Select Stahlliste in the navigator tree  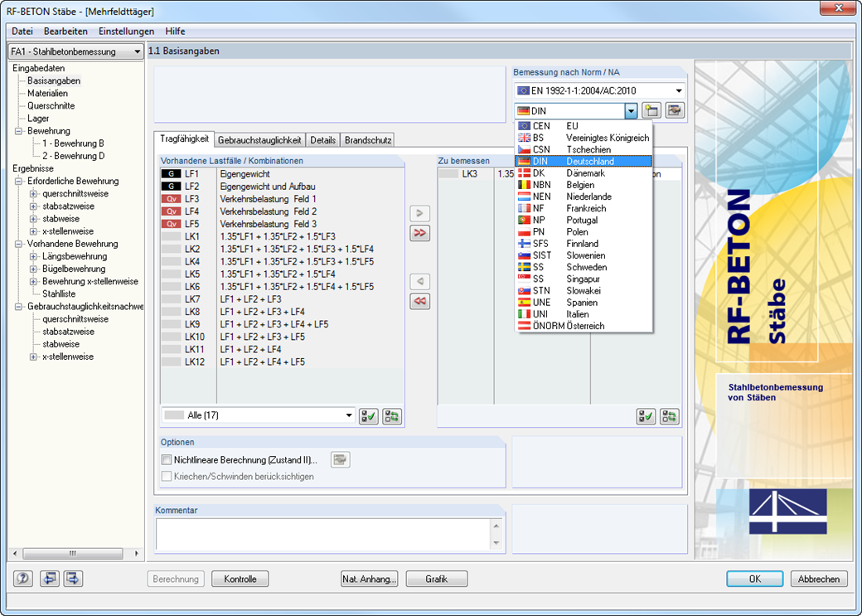[x=59, y=293]
